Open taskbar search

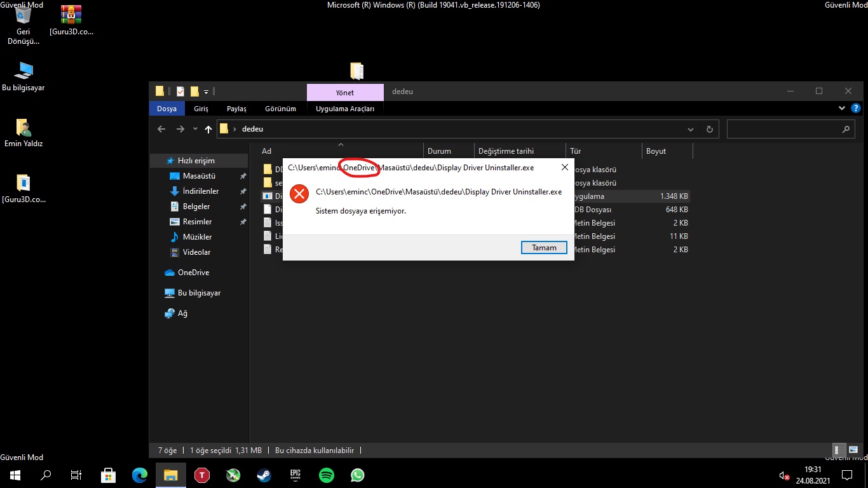pyautogui.click(x=46, y=475)
